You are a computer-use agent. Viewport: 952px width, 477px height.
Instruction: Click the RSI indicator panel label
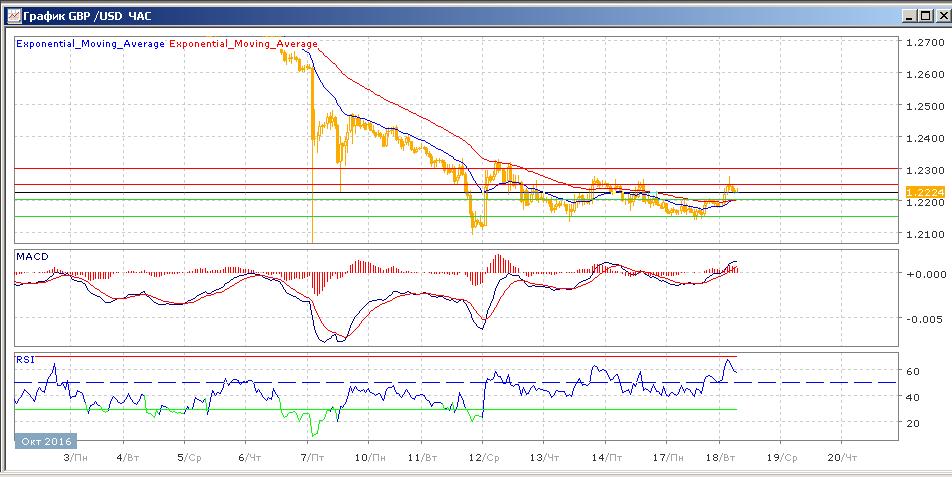click(x=24, y=358)
